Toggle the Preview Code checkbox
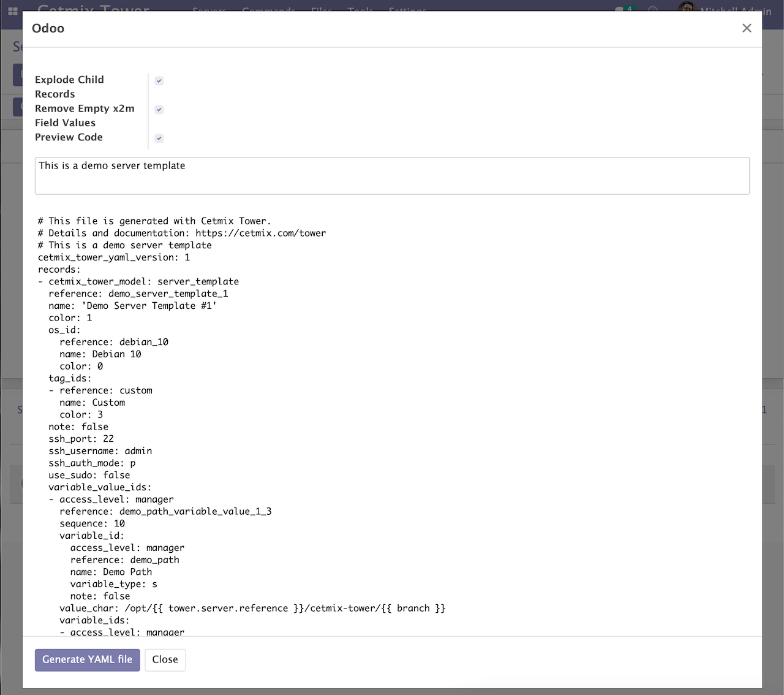 point(159,138)
